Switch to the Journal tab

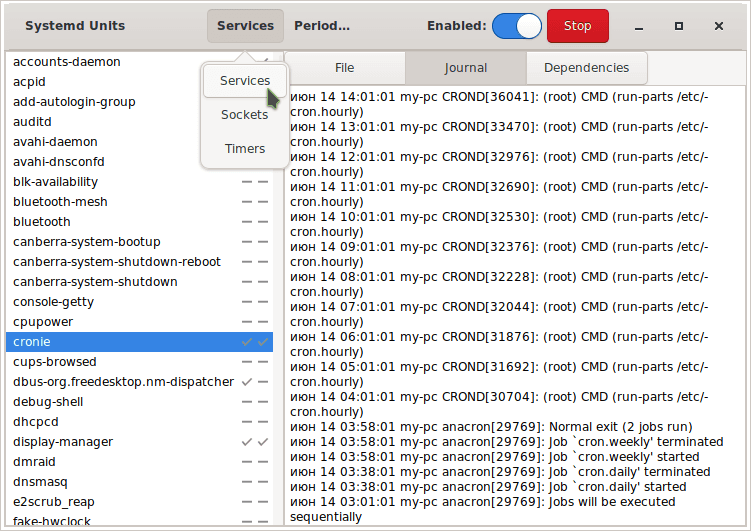(x=466, y=68)
